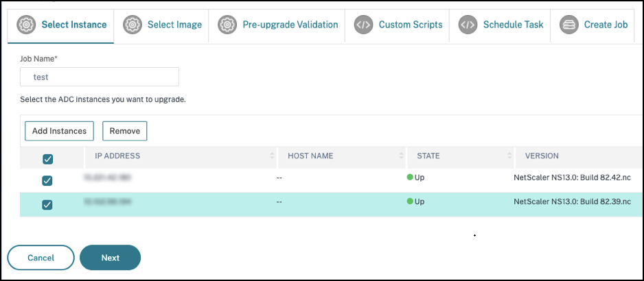Click the code icon beside Schedule Task
The height and width of the screenshot is (281, 644).
pyautogui.click(x=468, y=25)
